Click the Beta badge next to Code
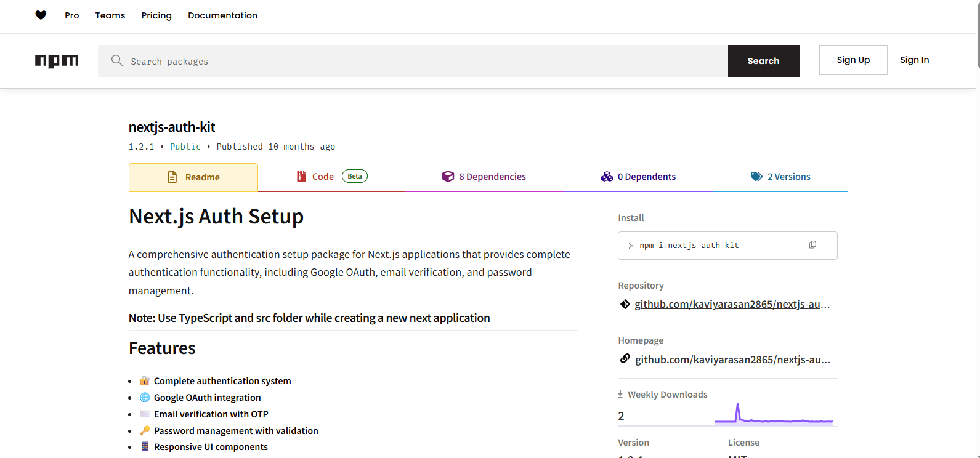 [355, 176]
